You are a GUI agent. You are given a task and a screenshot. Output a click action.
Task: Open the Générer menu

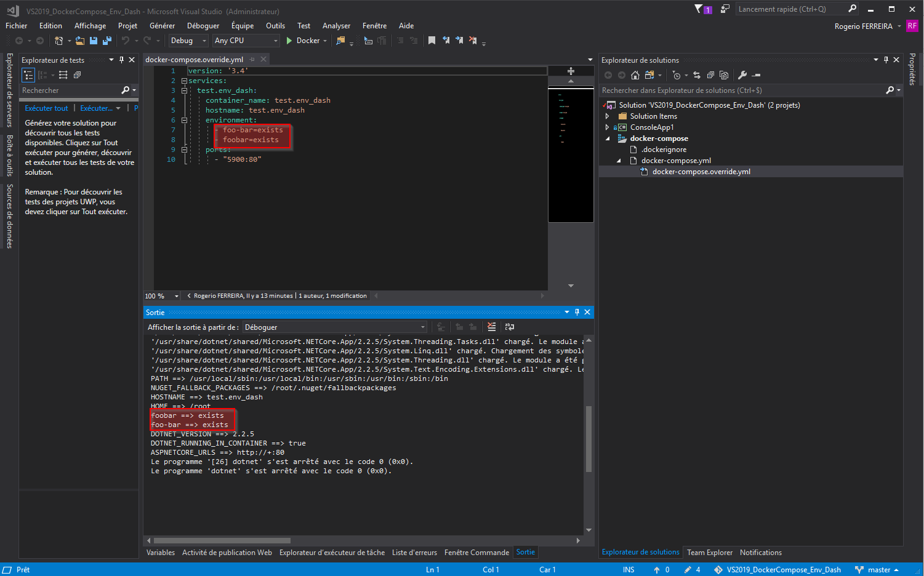coord(162,26)
